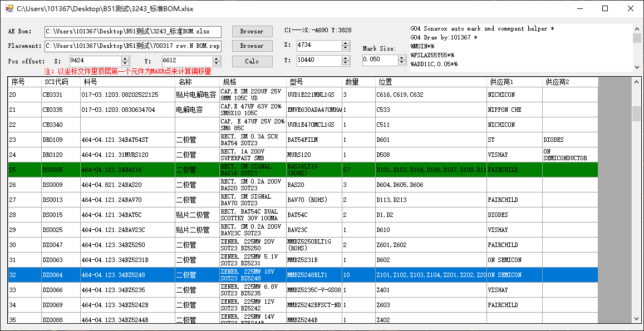Select the NIPPON CHE supplier cell
Viewport: 644px width, 331px height.
[x=514, y=110]
